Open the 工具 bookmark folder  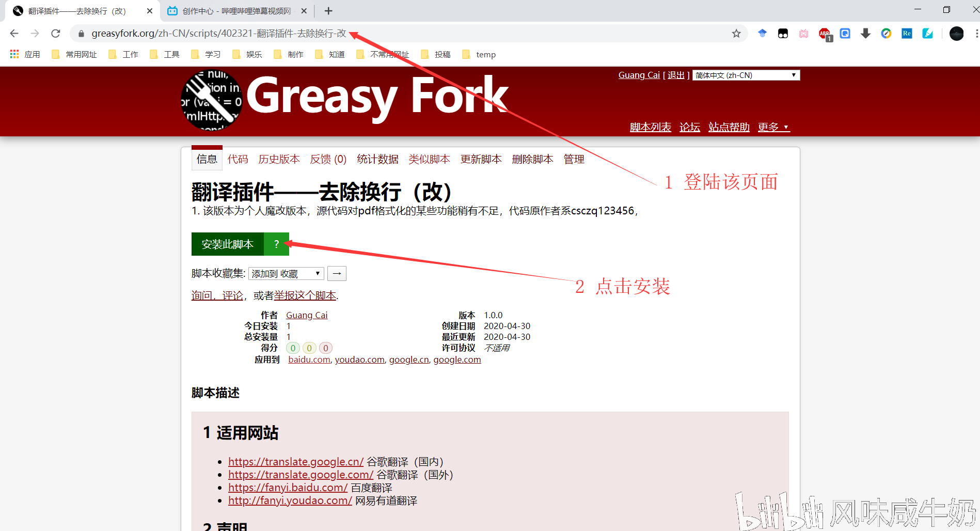(165, 54)
